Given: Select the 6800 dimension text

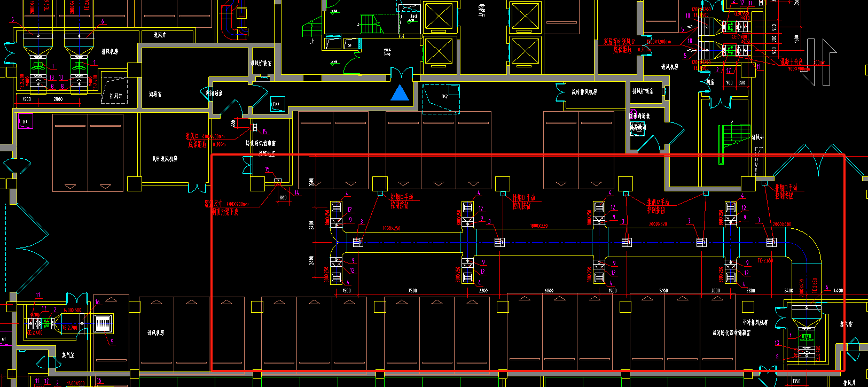Looking at the screenshot, I should coord(549,291).
